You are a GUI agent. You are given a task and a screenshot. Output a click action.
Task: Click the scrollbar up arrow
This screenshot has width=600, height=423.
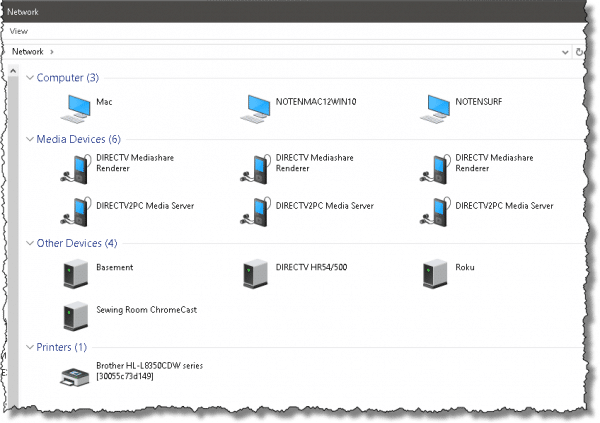click(x=13, y=71)
